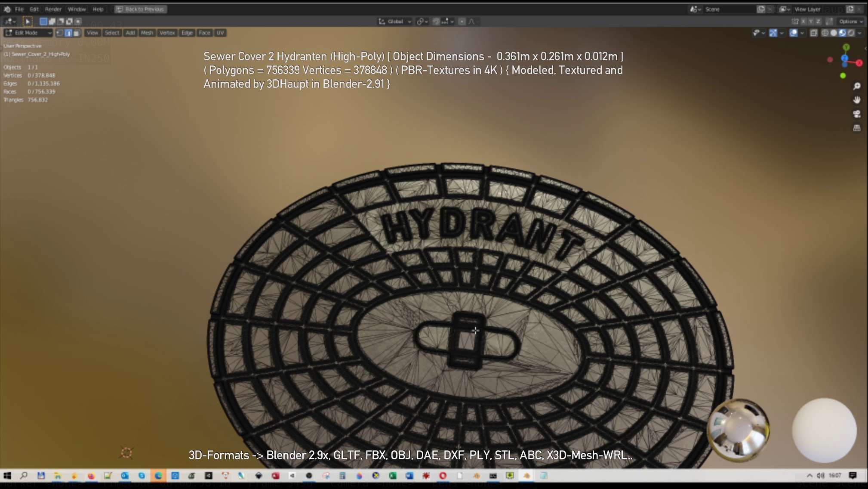Open the Face menu in viewport header
The height and width of the screenshot is (489, 868).
(204, 33)
